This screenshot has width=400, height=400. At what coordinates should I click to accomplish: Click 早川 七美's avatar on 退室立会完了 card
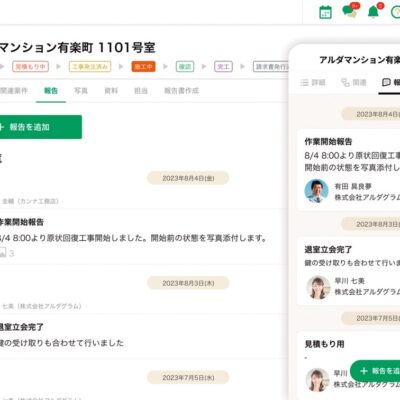click(x=318, y=287)
